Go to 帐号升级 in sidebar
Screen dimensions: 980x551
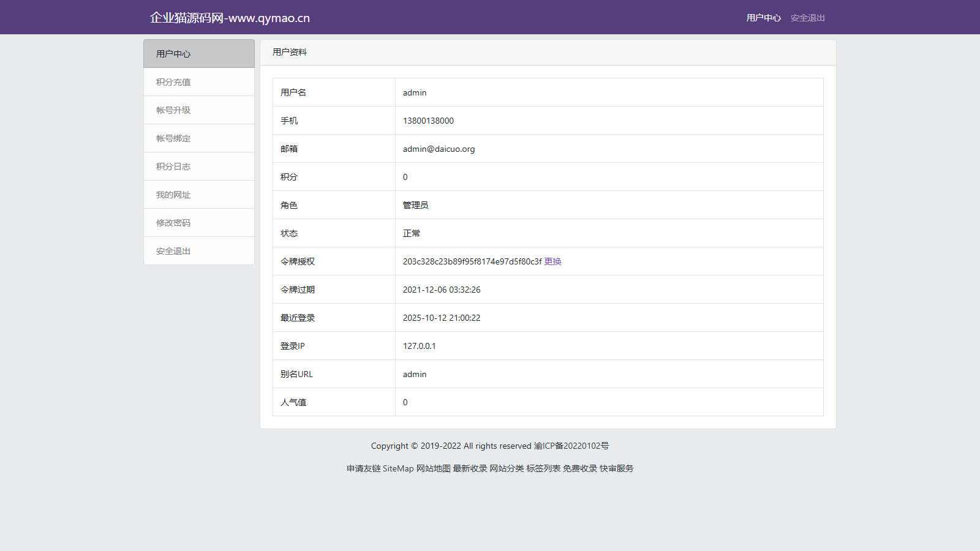(x=173, y=110)
